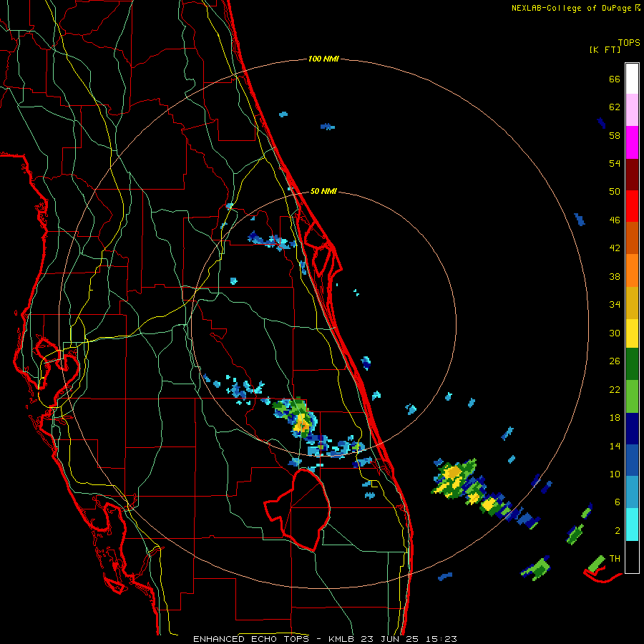The image size is (644, 644).
Task: Click the yellow 34K FT legend swatch
Action: click(632, 333)
